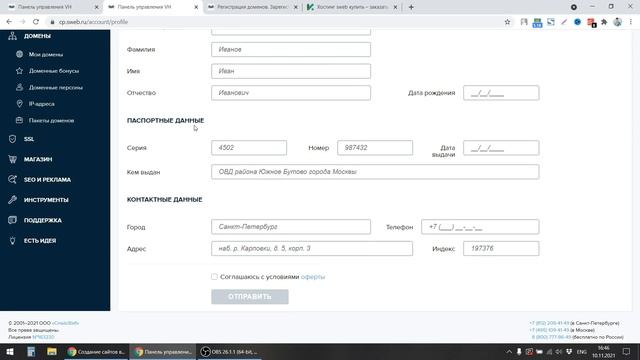This screenshot has height=360, width=640.
Task: Click the SEO и реклама icon
Action: coord(13,180)
